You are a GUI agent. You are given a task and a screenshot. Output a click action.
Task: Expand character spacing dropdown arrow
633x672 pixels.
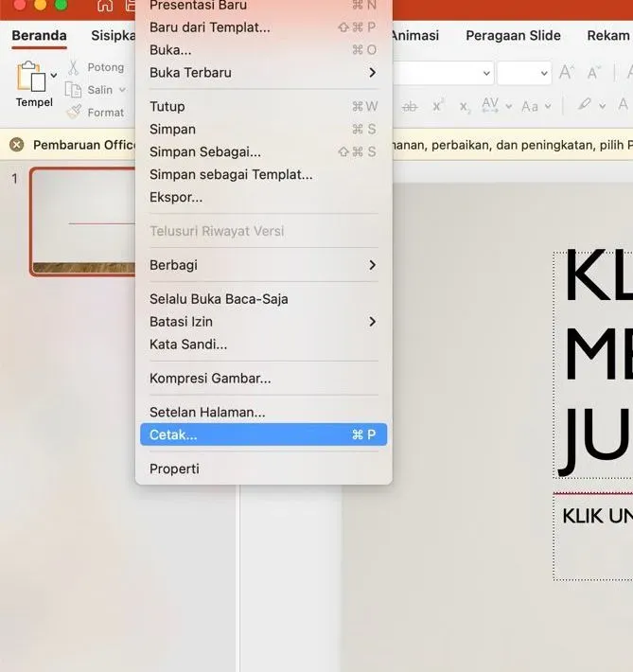[509, 106]
